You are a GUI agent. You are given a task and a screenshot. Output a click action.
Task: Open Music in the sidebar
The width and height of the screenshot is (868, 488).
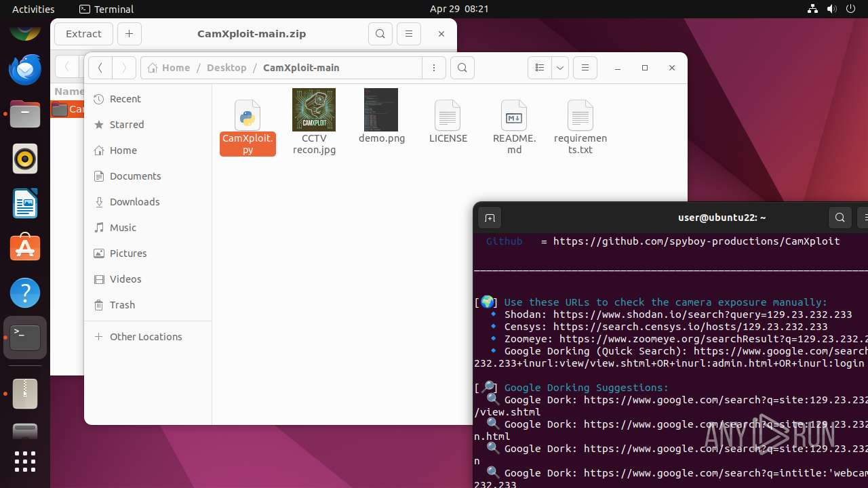click(148, 228)
